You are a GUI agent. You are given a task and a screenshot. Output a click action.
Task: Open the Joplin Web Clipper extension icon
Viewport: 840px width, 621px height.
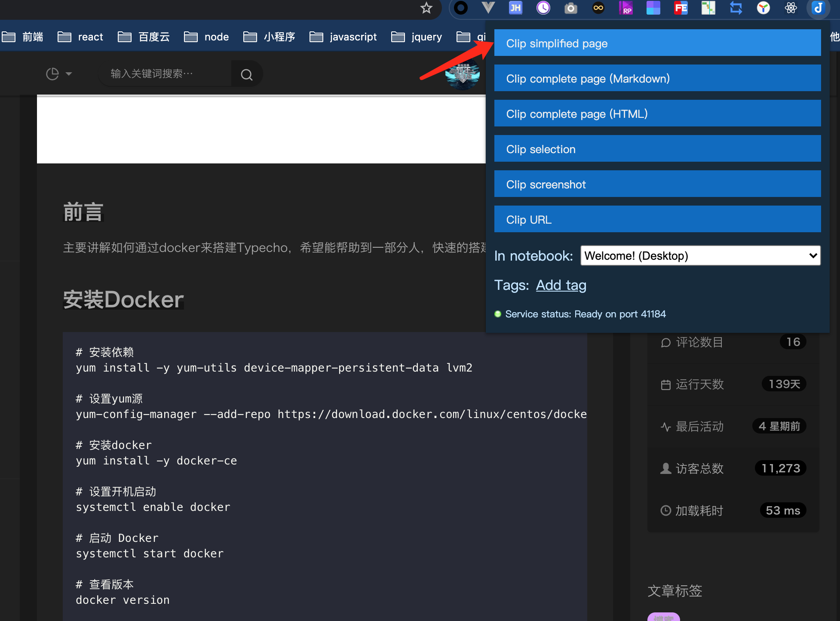coord(818,8)
